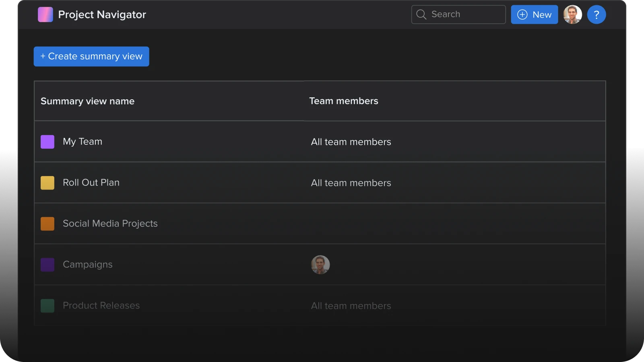644x362 pixels.
Task: Open the user profile avatar in header
Action: tap(572, 15)
